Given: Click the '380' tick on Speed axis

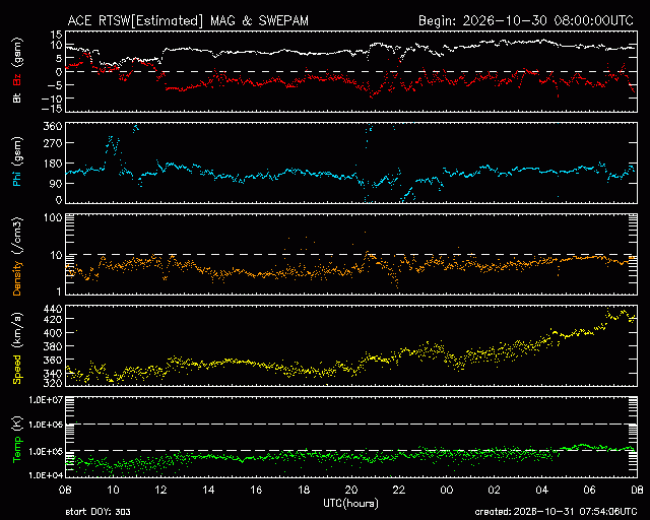Looking at the screenshot, I should pos(53,346).
